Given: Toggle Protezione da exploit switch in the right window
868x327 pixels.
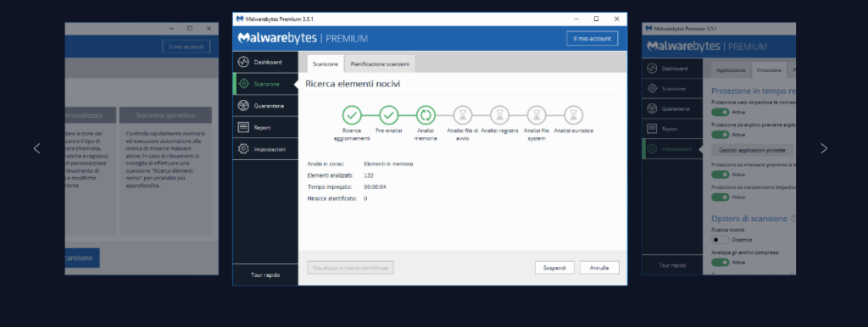Looking at the screenshot, I should (x=721, y=135).
